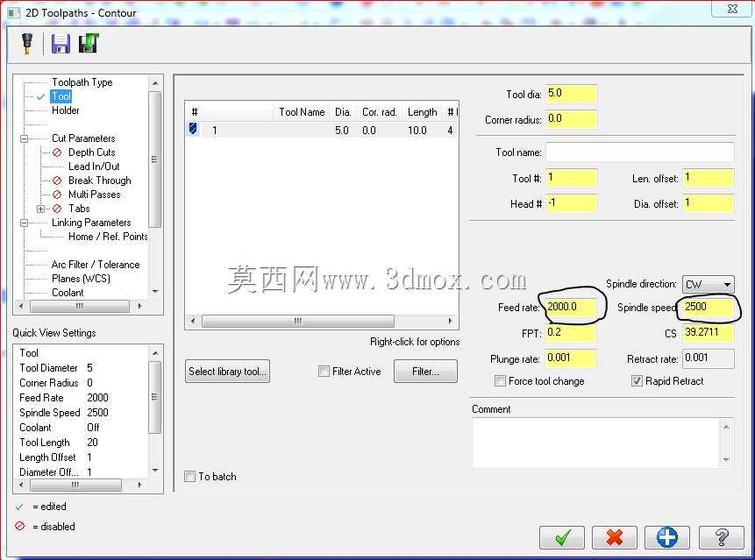Expand the Tabs tree node
This screenshot has height=560, width=755.
coord(40,209)
